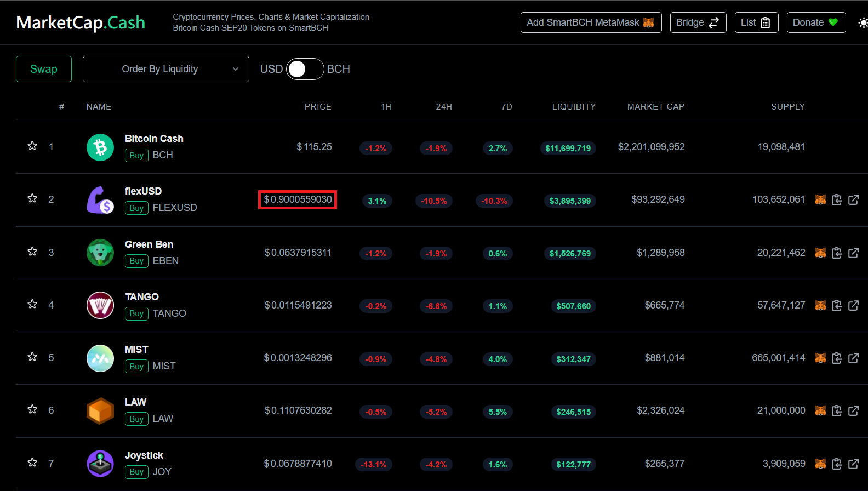Copy the TANGO contract address
The width and height of the screenshot is (868, 491).
pyautogui.click(x=837, y=305)
